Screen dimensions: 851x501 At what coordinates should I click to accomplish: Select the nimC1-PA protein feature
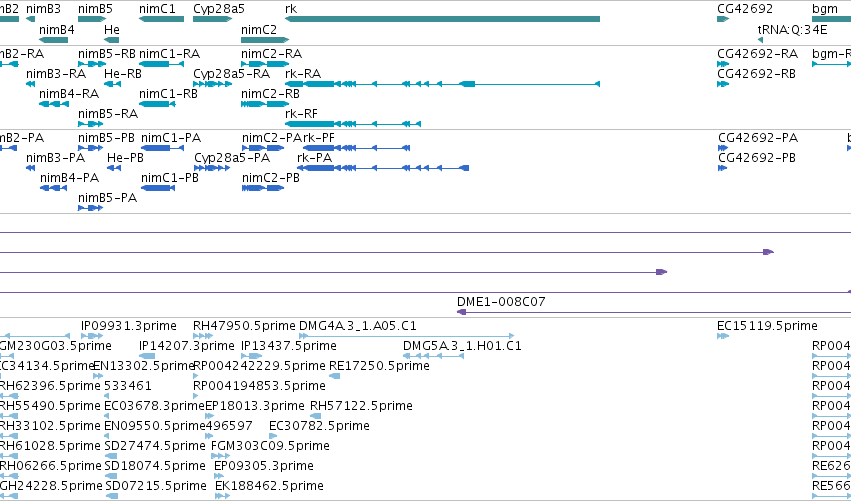point(162,148)
